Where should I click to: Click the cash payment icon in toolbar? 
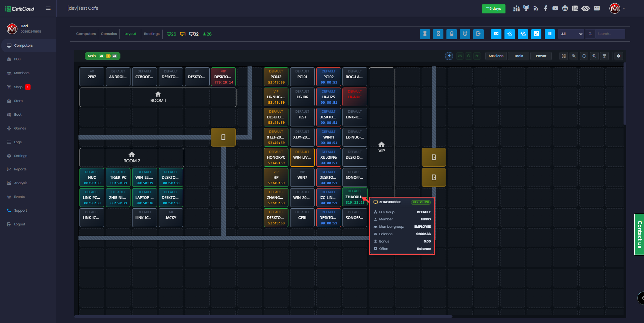(x=496, y=34)
